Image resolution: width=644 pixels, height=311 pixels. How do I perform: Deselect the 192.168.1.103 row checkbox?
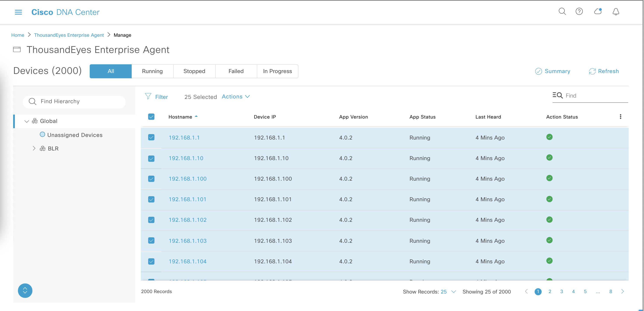pos(151,241)
